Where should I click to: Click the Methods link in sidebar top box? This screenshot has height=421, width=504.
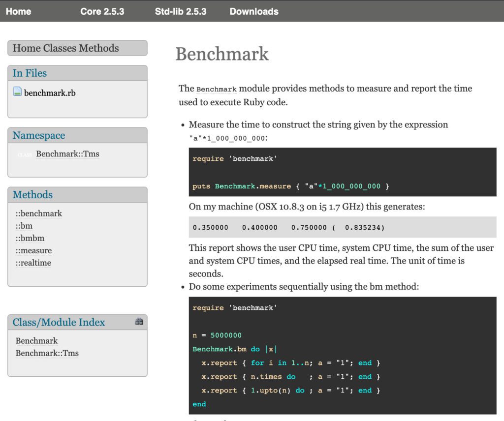click(x=99, y=48)
